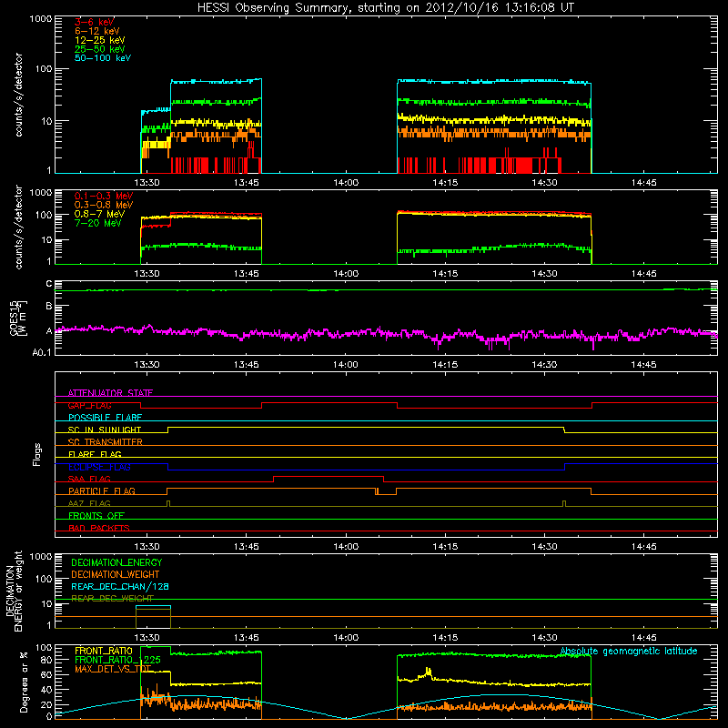728x728 pixels.
Task: Click the olive flag label above FRONTS_OFF
Action: (x=89, y=503)
